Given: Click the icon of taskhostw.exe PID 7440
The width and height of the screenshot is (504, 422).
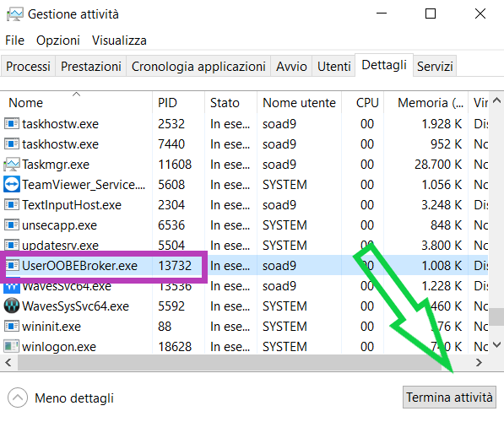Looking at the screenshot, I should (x=12, y=144).
